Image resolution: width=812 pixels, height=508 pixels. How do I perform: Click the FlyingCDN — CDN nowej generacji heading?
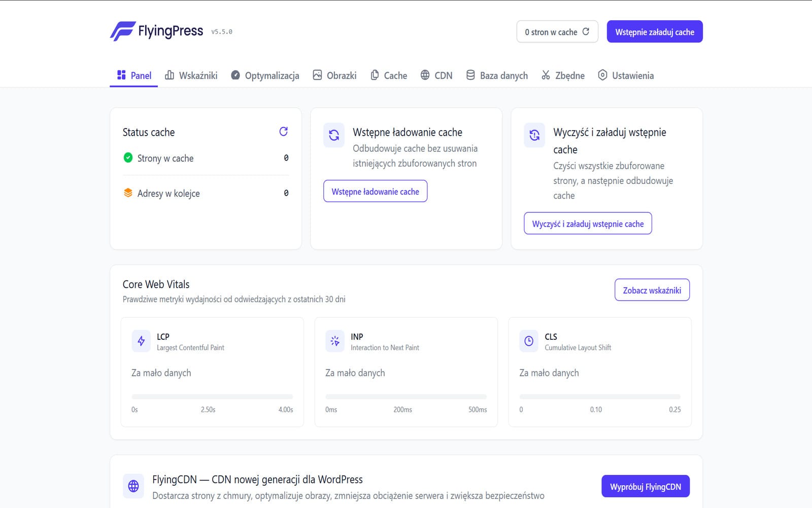pyautogui.click(x=257, y=479)
